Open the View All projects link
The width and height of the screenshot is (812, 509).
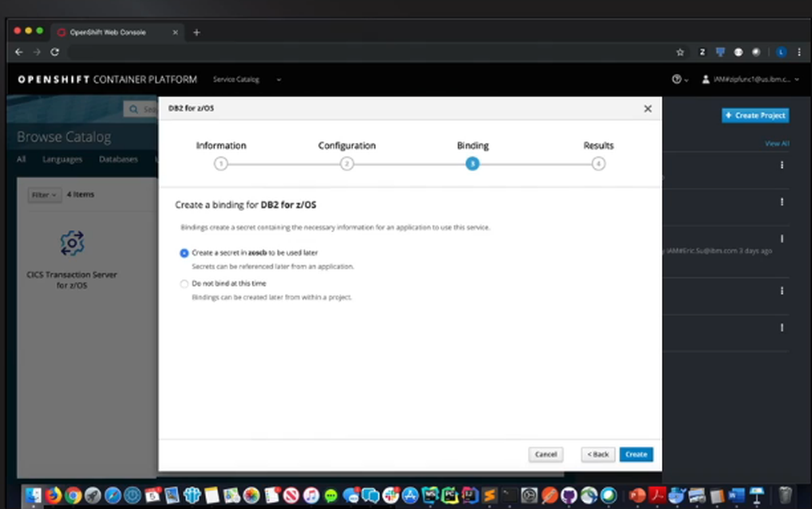pyautogui.click(x=777, y=144)
